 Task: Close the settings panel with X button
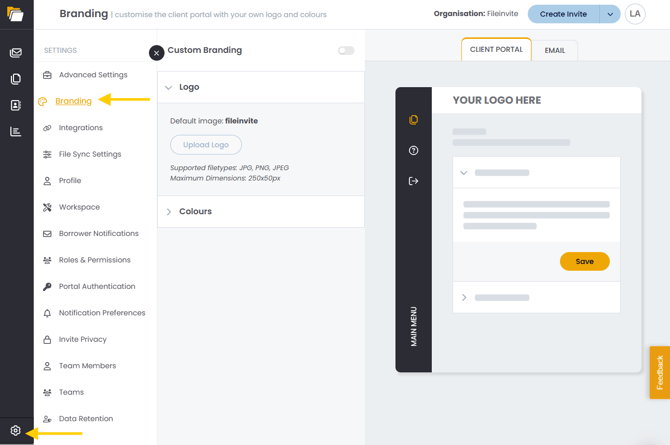[157, 53]
